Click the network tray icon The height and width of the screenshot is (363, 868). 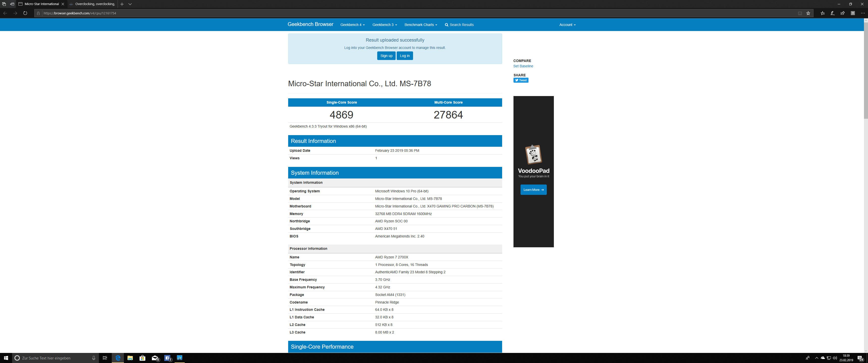coord(829,358)
